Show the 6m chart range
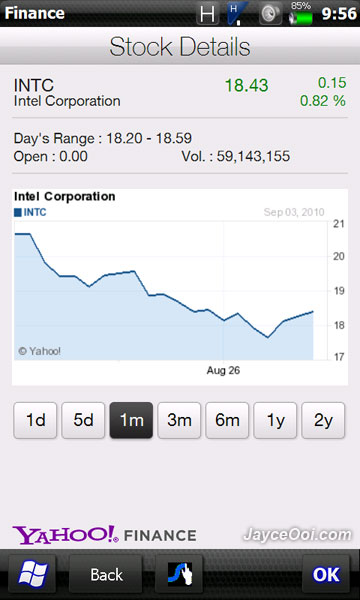Image resolution: width=360 pixels, height=600 pixels. [x=227, y=420]
